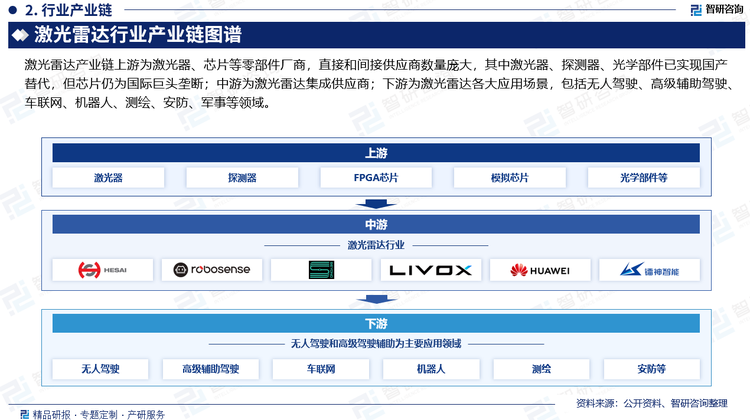This screenshot has width=750, height=420.
Task: Select the 无人驾驶 box
Action: click(100, 369)
